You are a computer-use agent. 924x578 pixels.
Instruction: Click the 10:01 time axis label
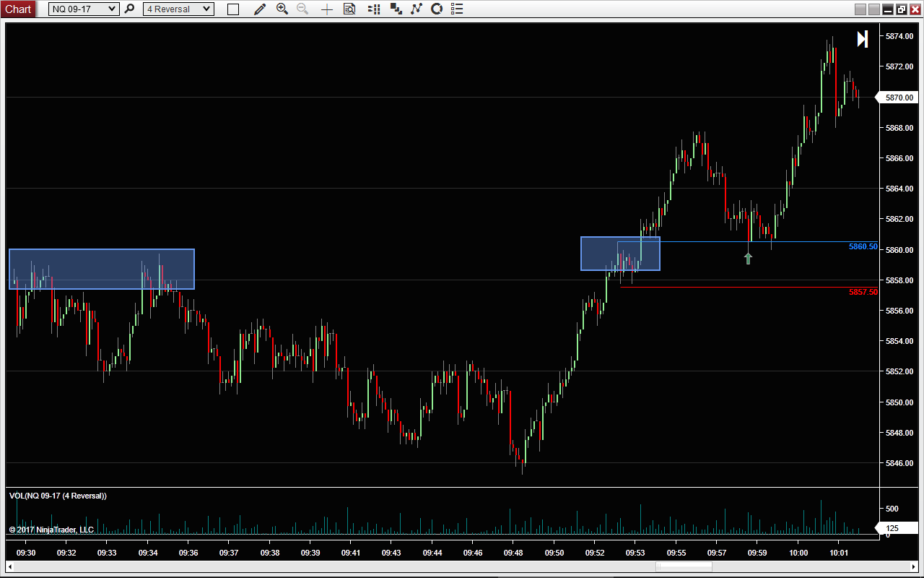[839, 553]
